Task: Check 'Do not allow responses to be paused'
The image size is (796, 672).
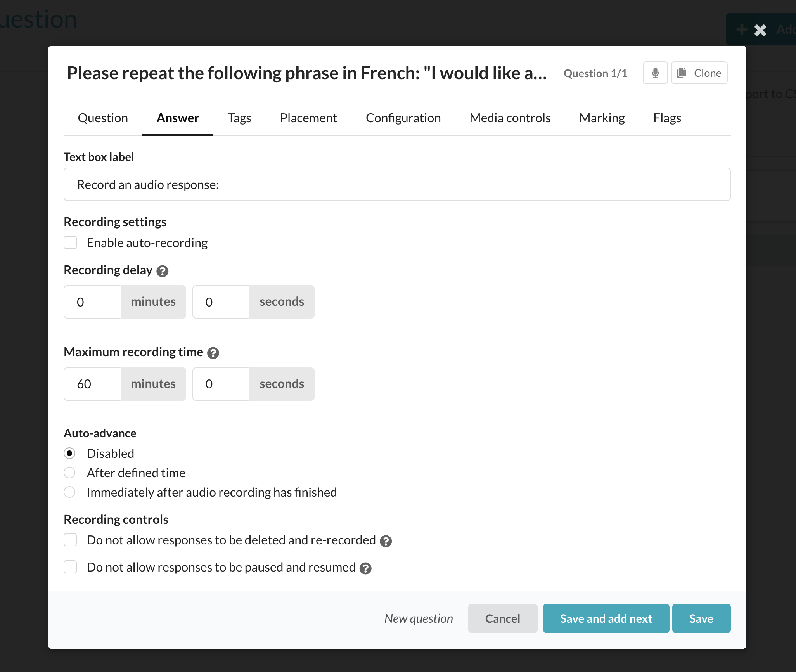Action: (70, 567)
